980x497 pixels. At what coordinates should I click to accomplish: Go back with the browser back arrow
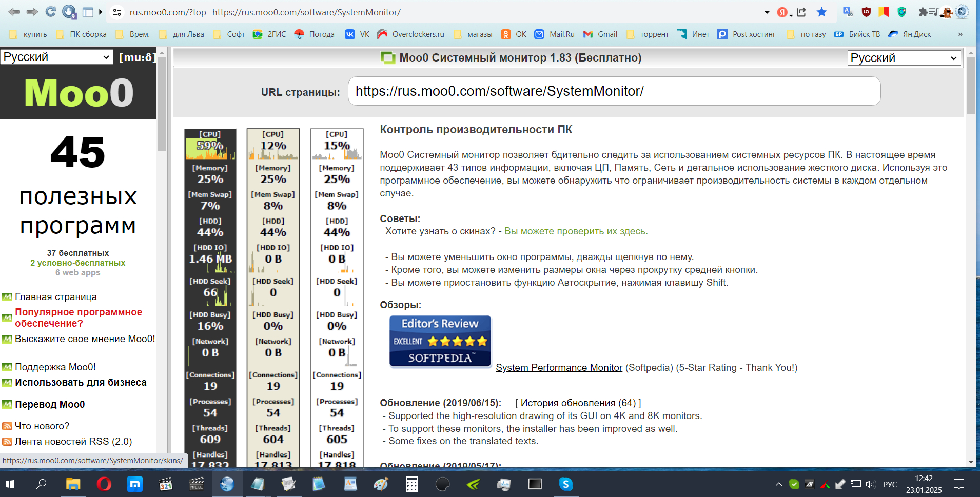pyautogui.click(x=14, y=12)
